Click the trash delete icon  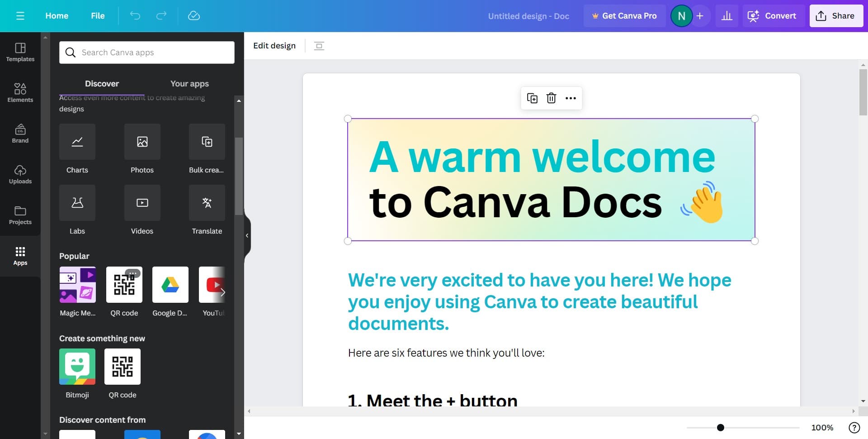click(551, 98)
